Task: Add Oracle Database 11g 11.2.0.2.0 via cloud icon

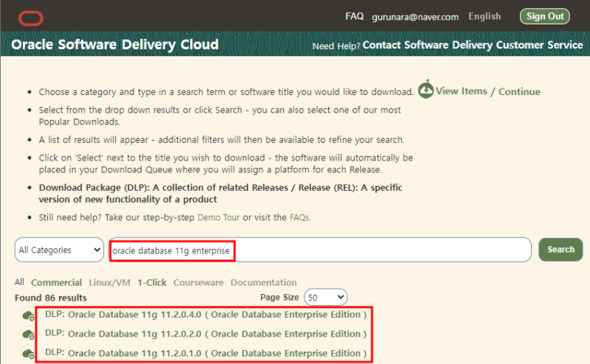Action: coord(28,335)
